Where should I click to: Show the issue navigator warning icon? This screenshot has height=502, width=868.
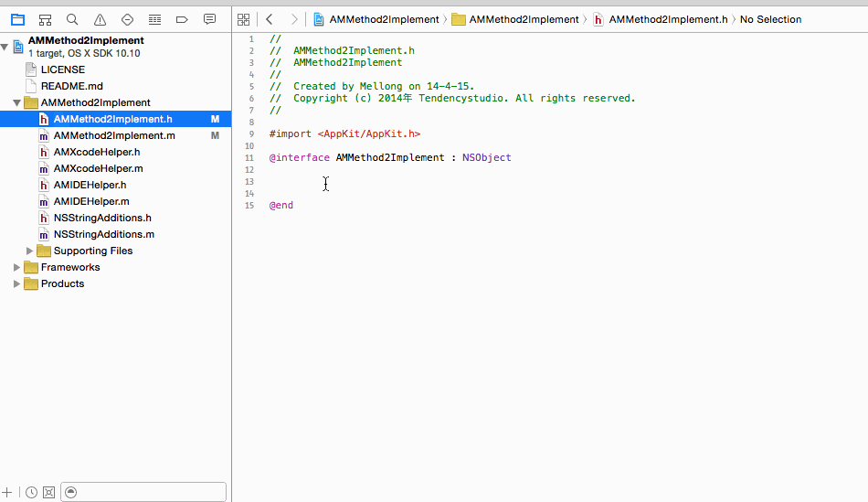click(100, 19)
